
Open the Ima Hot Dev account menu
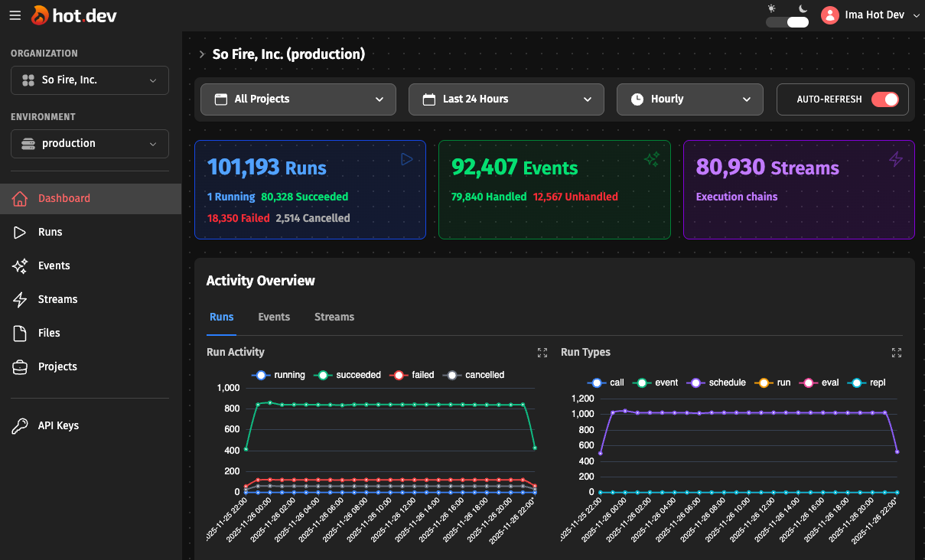tap(868, 15)
